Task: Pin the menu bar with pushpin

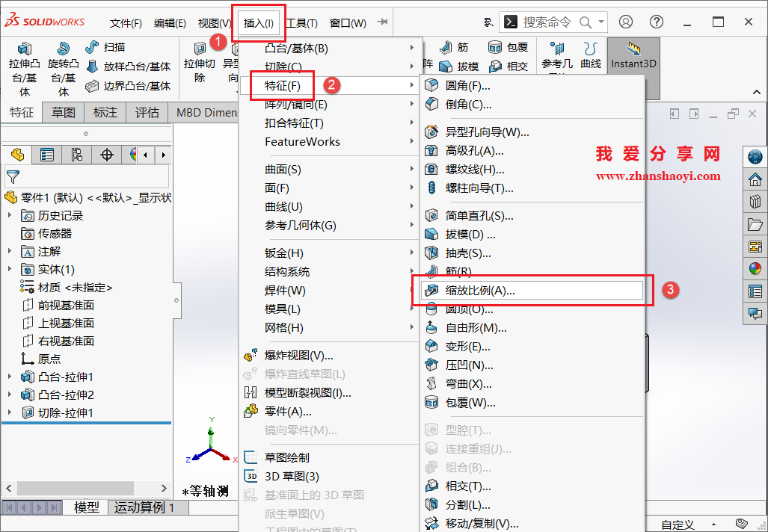Action: [x=383, y=22]
